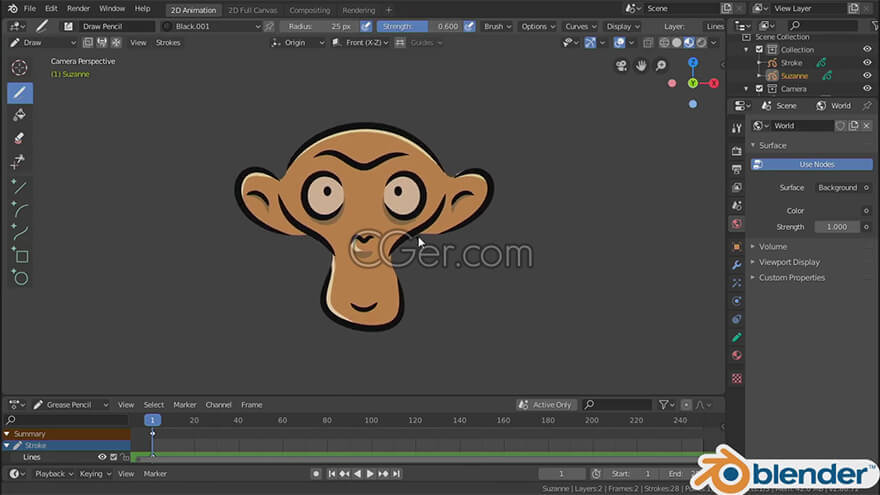Open the Draw mode dropdown
Image resolution: width=880 pixels, height=495 pixels.
[x=43, y=43]
